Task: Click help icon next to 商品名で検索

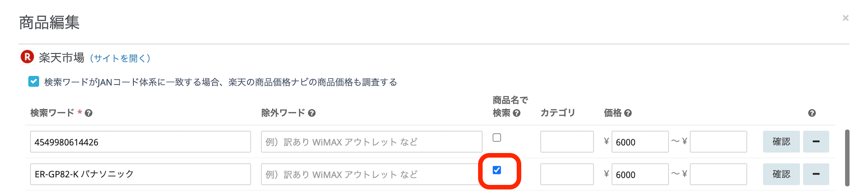Action: (517, 113)
